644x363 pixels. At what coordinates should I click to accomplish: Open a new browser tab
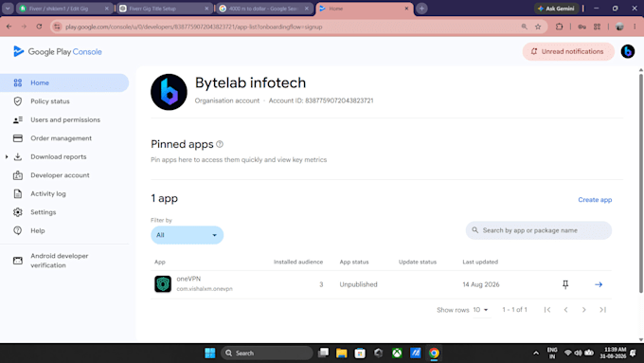(x=421, y=9)
